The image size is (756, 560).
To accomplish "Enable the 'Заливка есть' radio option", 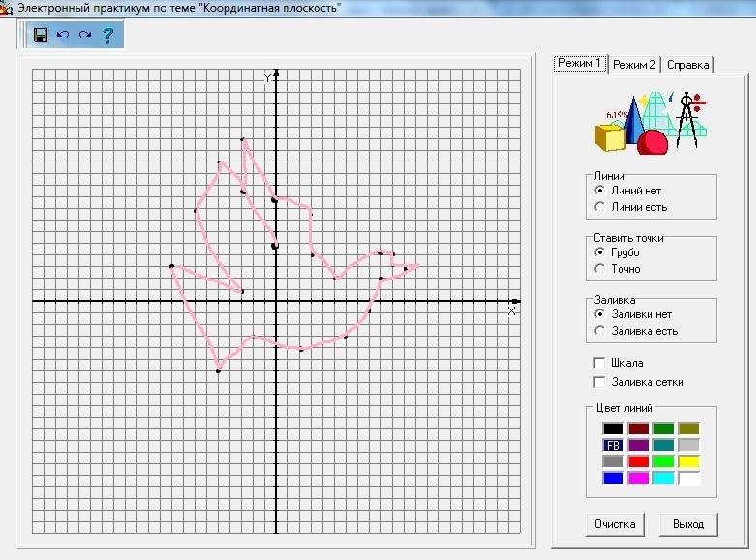I will pyautogui.click(x=600, y=331).
